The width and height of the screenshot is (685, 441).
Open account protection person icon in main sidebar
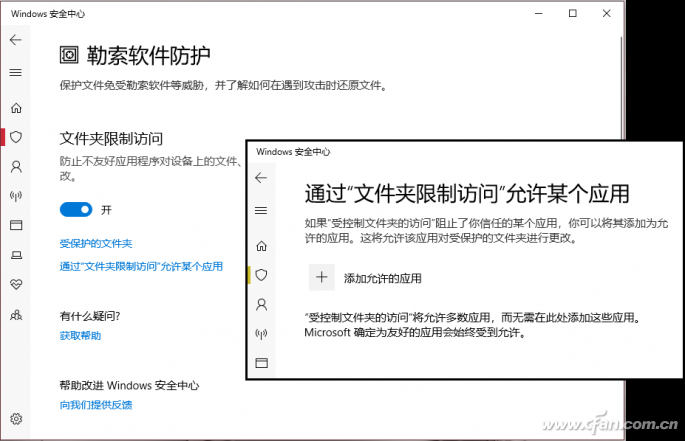(16, 167)
